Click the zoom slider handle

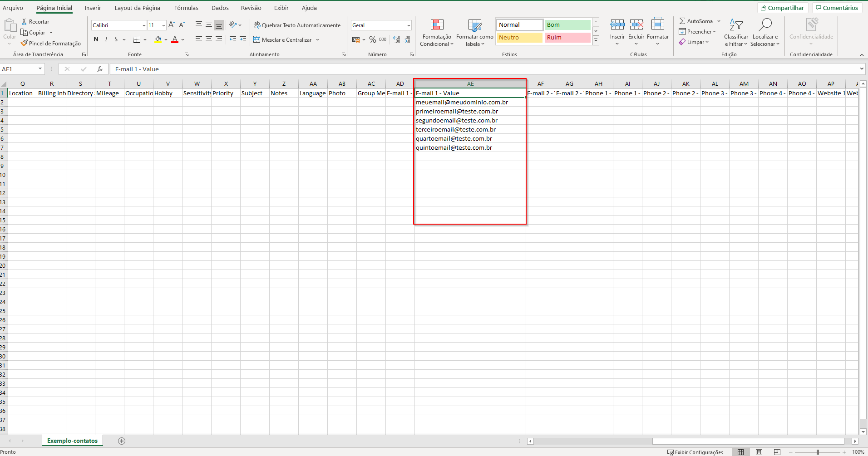pyautogui.click(x=818, y=452)
